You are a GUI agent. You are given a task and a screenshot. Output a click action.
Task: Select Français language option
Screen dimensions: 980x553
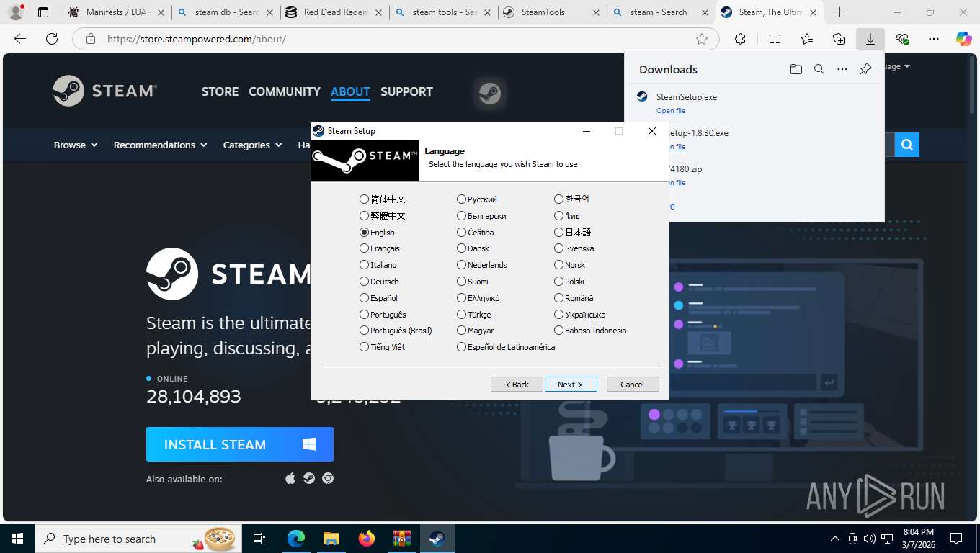pos(365,248)
